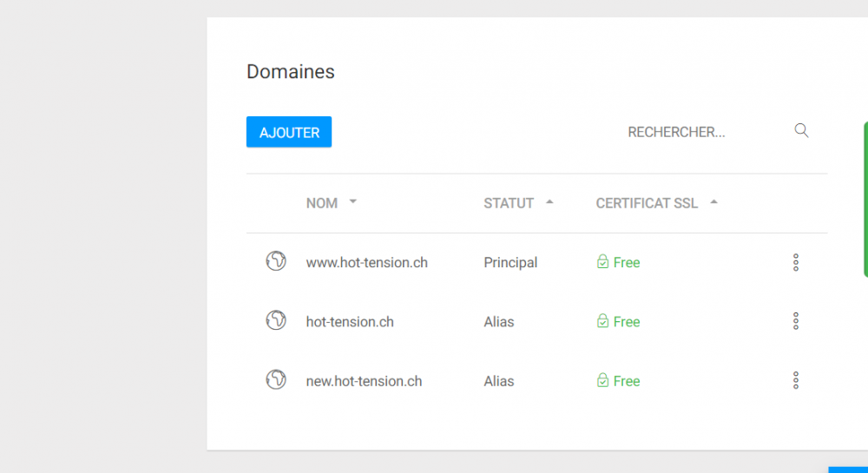Select the new.hot-tension.ch domain name

[364, 381]
